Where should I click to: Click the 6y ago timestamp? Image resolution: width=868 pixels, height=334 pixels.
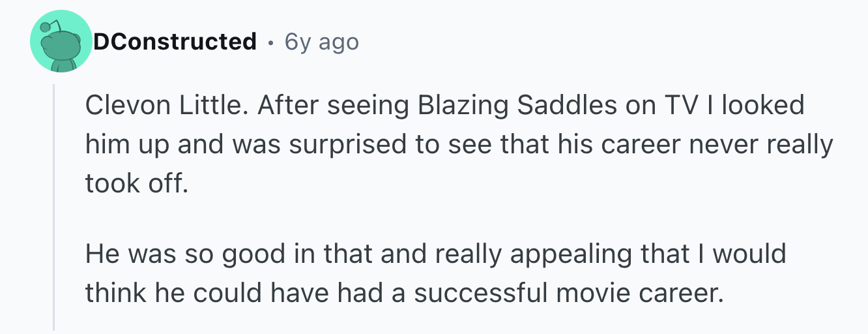(322, 42)
